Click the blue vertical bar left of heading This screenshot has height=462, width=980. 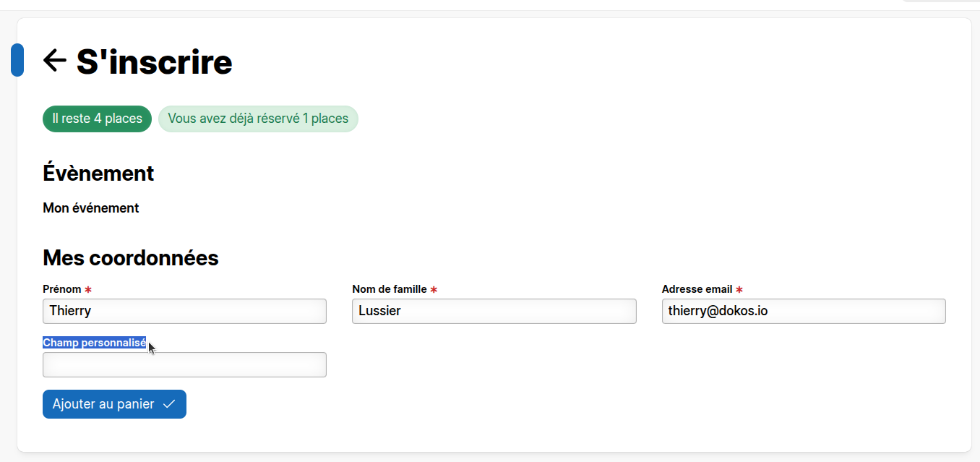17,60
